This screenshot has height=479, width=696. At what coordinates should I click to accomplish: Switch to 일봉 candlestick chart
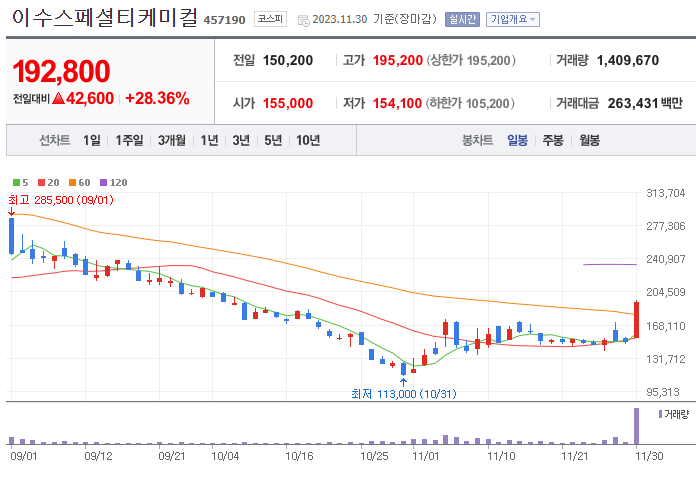518,140
